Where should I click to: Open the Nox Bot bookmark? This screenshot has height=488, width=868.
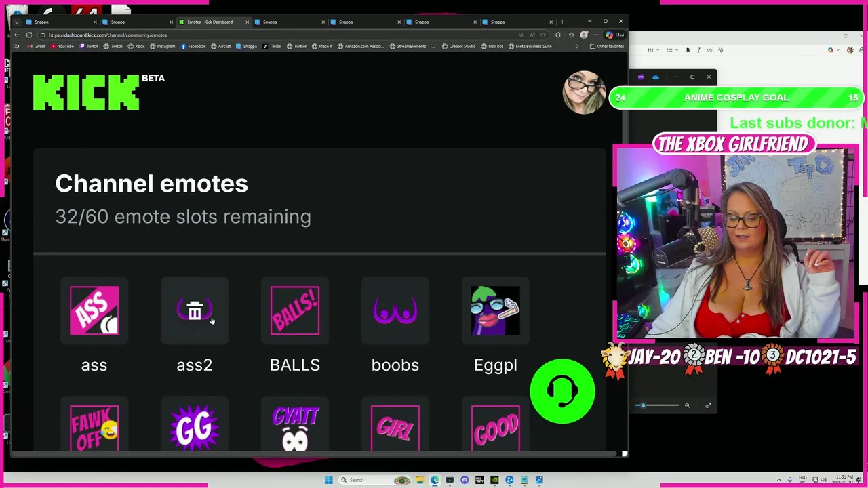coord(492,46)
